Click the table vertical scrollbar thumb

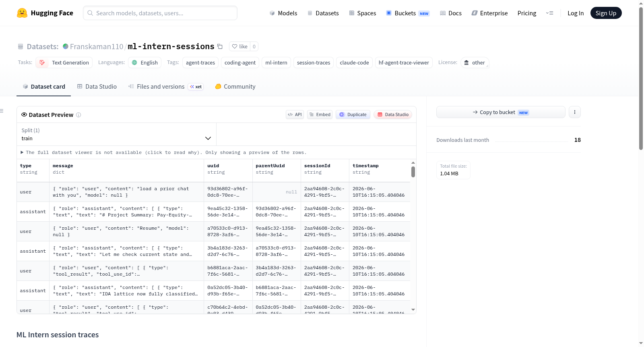pyautogui.click(x=413, y=172)
